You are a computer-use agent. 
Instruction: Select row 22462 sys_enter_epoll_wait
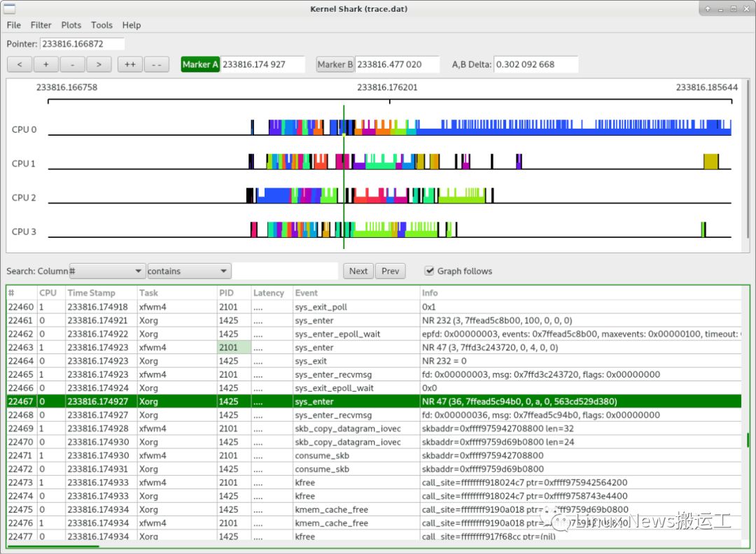tap(374, 334)
